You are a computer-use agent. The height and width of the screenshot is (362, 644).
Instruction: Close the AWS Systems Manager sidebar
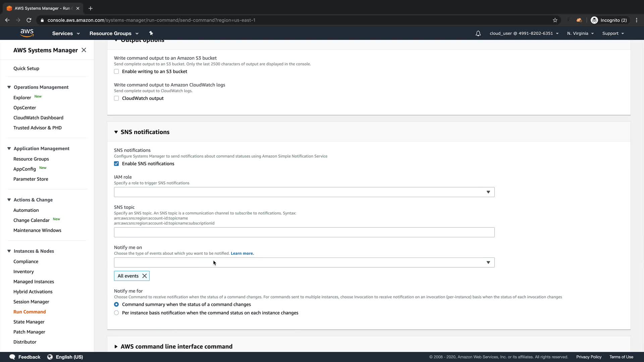pos(84,50)
